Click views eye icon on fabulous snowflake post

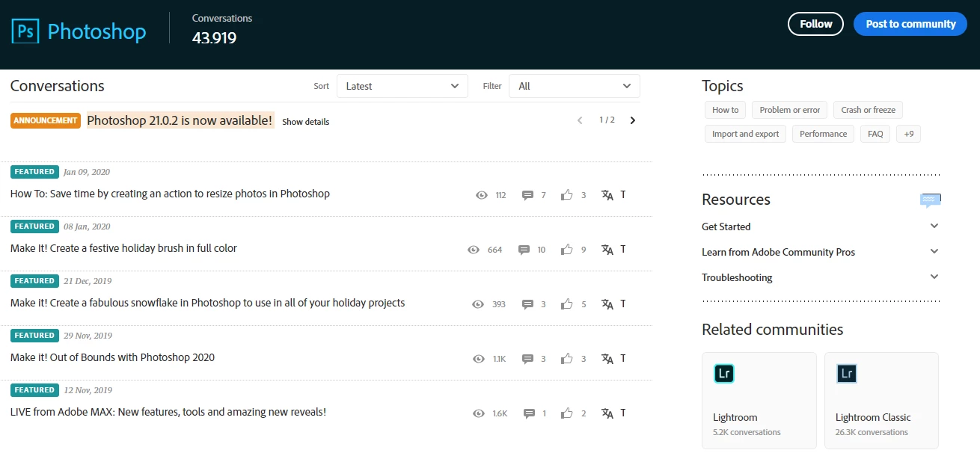(x=479, y=304)
